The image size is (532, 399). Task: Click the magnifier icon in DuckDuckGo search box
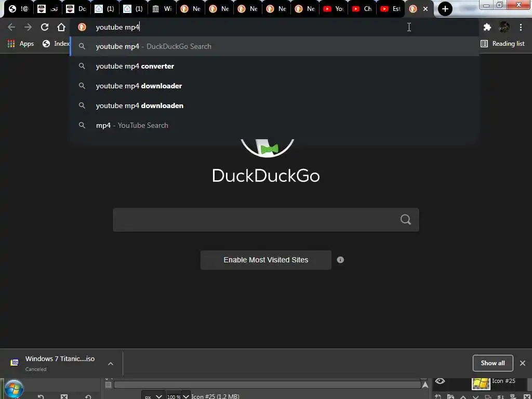pos(405,220)
